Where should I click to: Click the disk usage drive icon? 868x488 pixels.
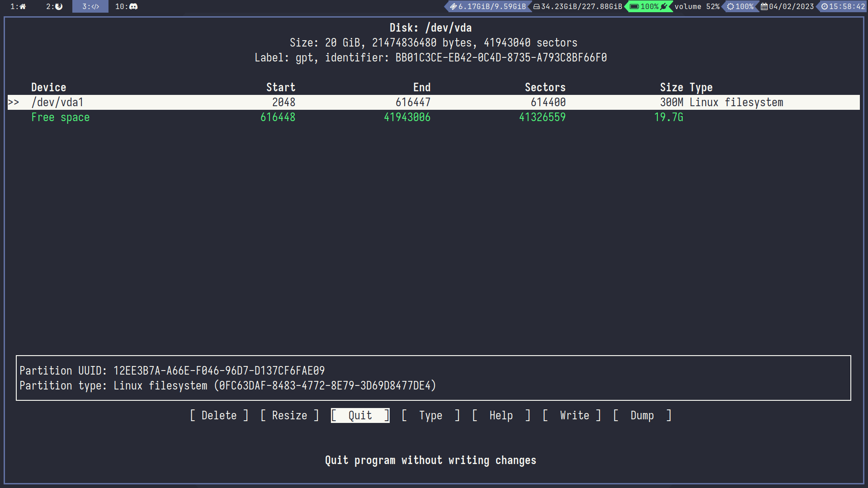536,6
